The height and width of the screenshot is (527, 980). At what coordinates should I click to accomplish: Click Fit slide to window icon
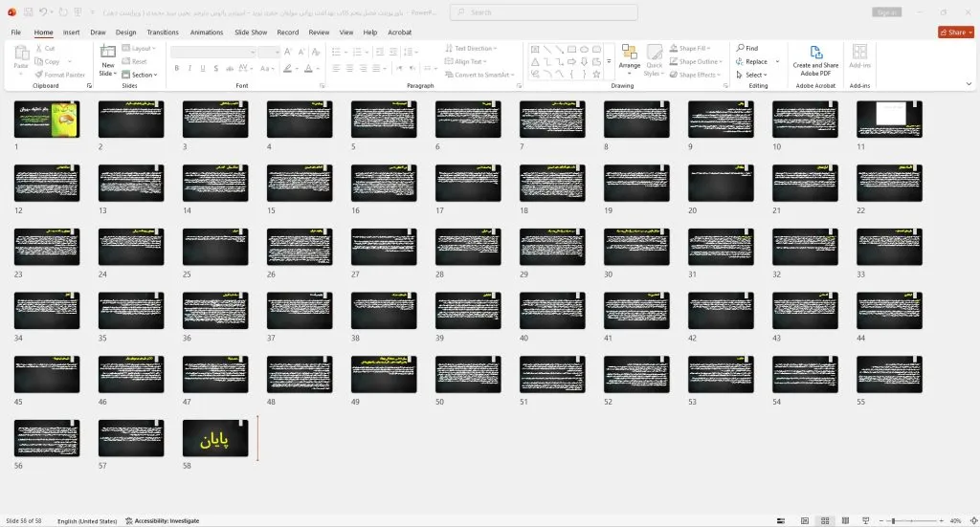click(x=973, y=520)
